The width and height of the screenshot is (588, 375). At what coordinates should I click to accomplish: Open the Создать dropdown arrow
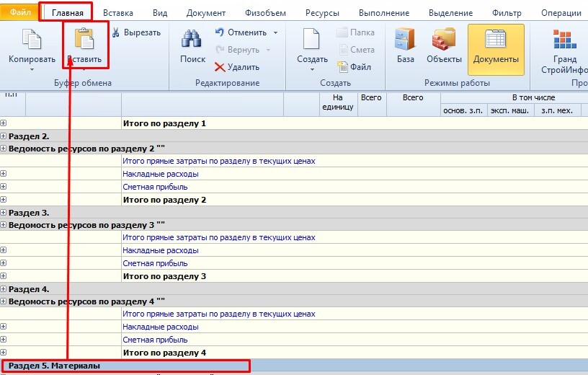(312, 70)
